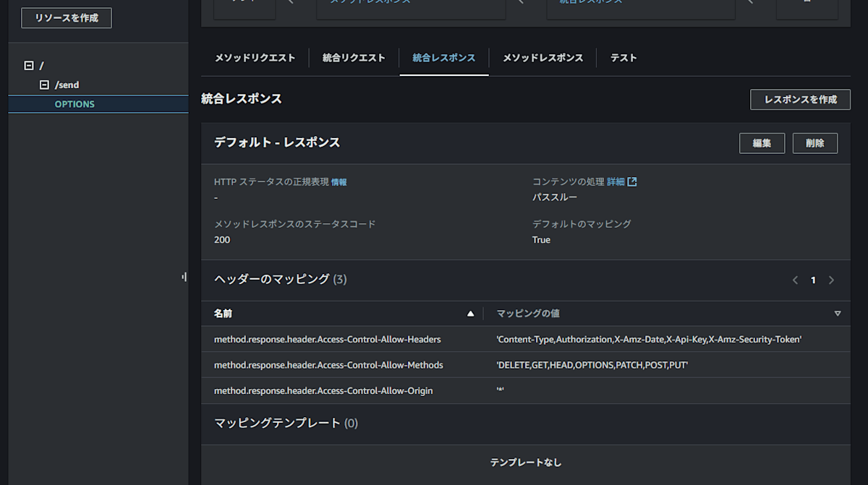This screenshot has width=868, height=485.
Task: Switch to the メソッドリクエスト tab
Action: pyautogui.click(x=255, y=58)
